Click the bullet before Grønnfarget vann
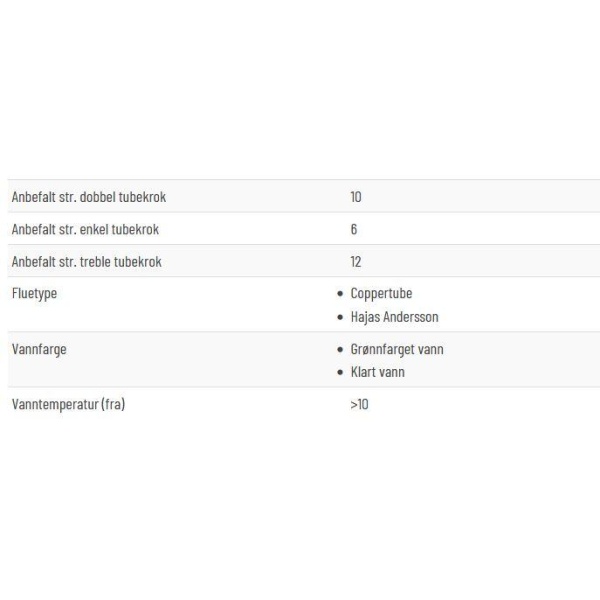 coord(340,349)
